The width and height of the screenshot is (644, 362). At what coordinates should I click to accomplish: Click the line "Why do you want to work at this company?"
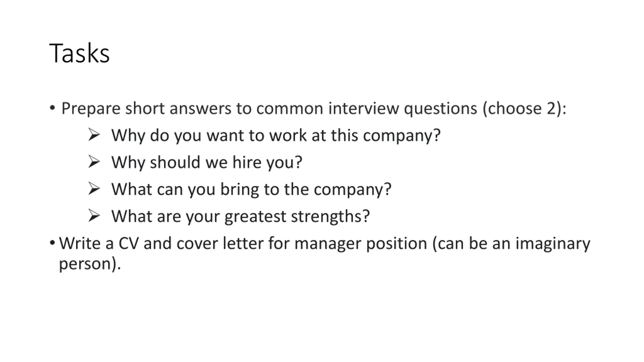click(276, 135)
